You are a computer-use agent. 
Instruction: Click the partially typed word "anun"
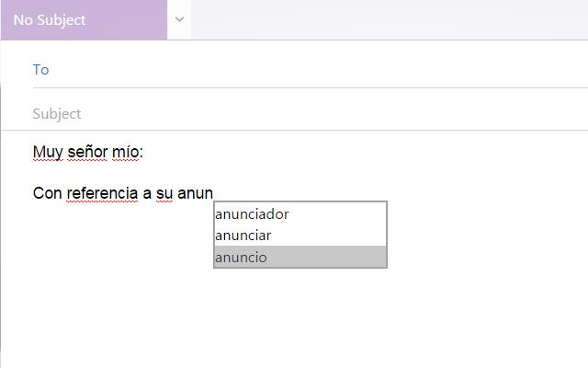click(197, 193)
